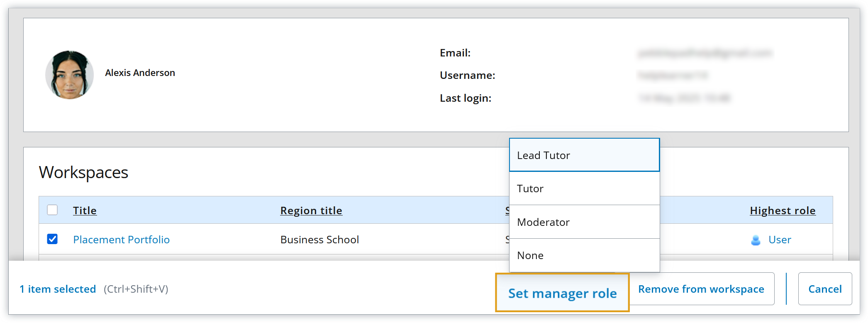Open the Set manager role dropdown
The height and width of the screenshot is (323, 868).
(562, 293)
